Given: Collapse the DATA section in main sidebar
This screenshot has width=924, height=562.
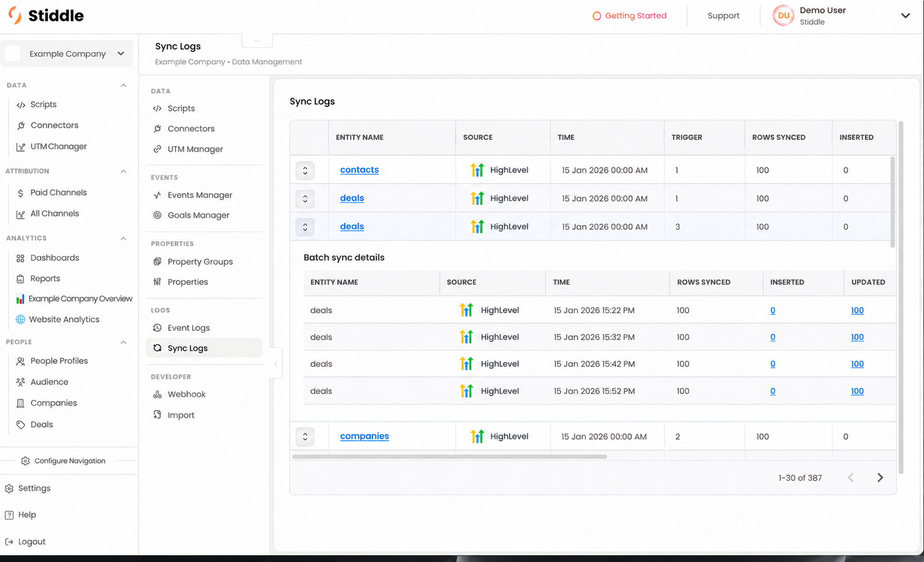Looking at the screenshot, I should (123, 86).
